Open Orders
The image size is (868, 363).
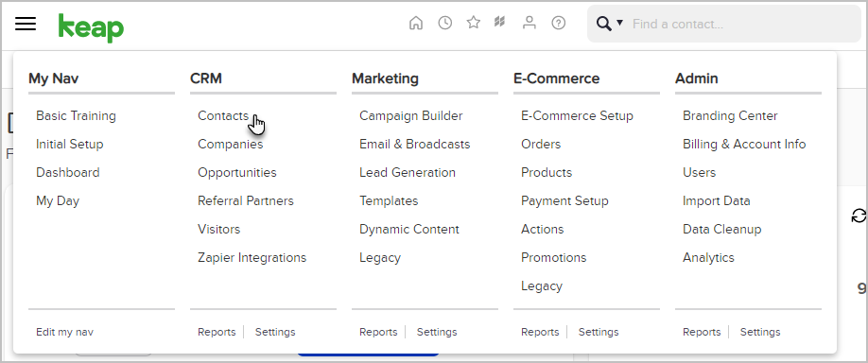pos(541,144)
